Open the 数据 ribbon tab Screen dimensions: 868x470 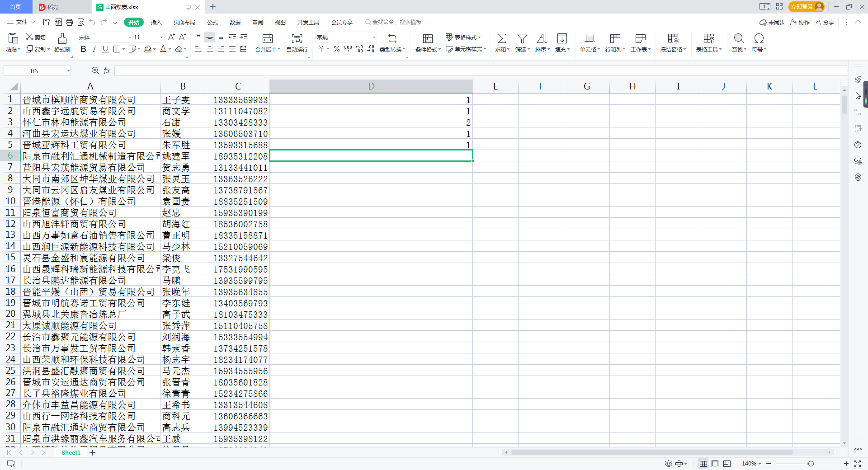pos(235,22)
